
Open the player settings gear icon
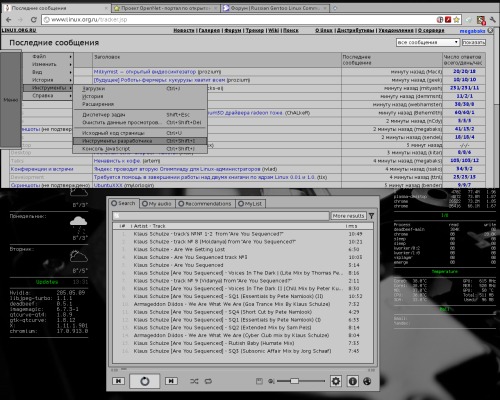336,381
